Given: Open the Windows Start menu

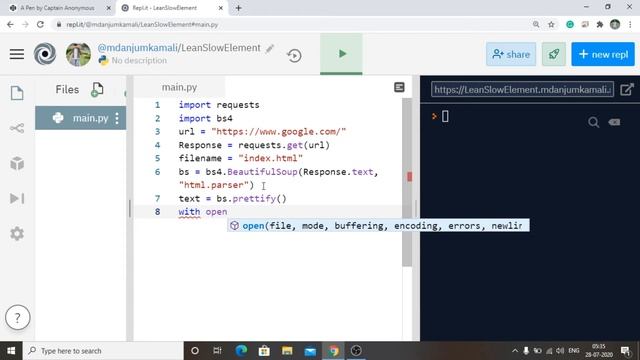Looking at the screenshot, I should (11, 351).
